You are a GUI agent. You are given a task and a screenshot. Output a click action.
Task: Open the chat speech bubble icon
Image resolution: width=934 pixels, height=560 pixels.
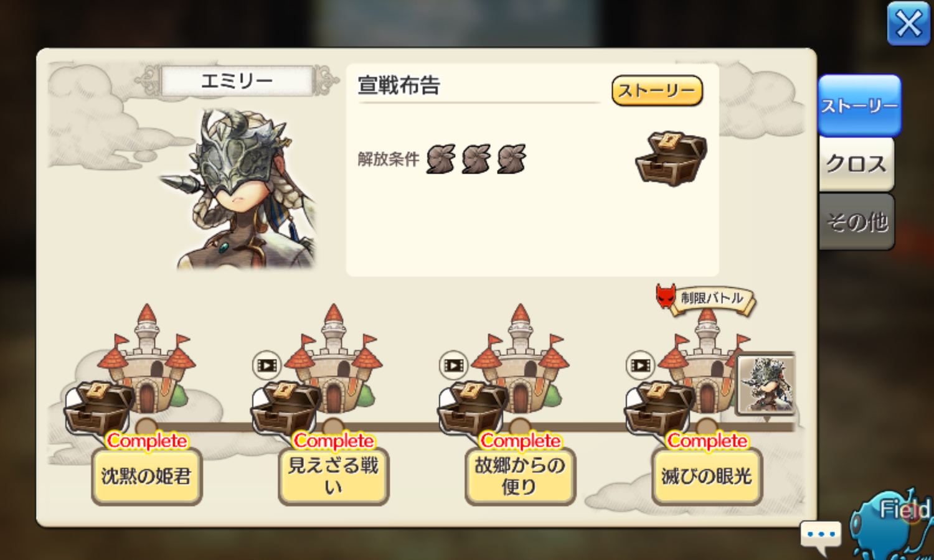tap(821, 536)
